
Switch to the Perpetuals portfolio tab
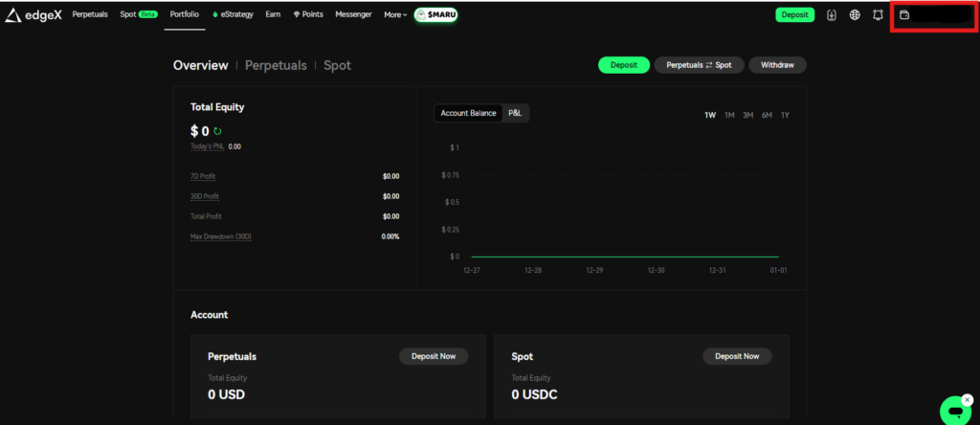276,65
